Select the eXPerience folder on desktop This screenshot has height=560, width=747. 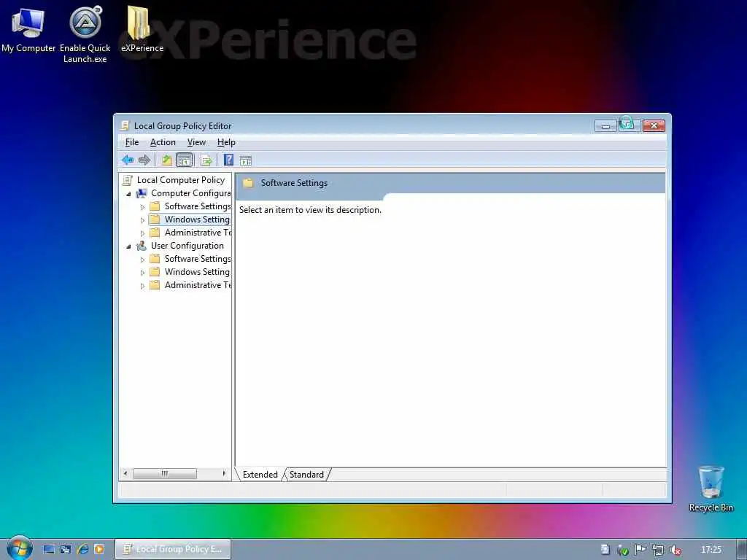pyautogui.click(x=142, y=29)
